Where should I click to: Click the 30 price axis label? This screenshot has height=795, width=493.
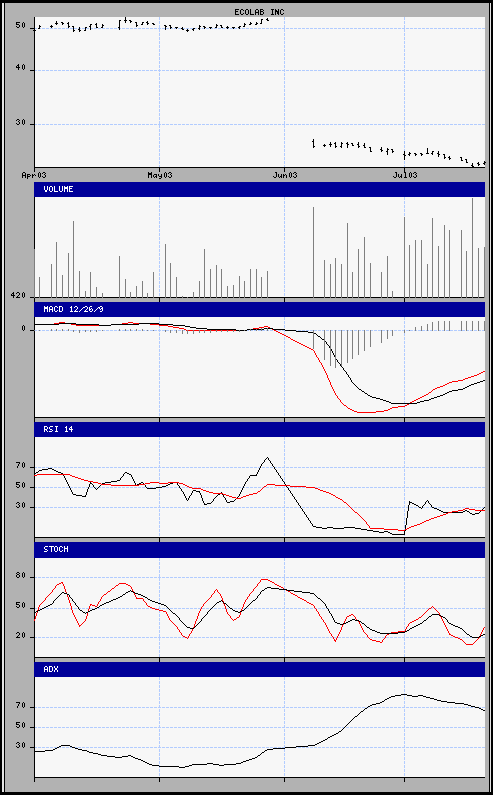point(21,124)
